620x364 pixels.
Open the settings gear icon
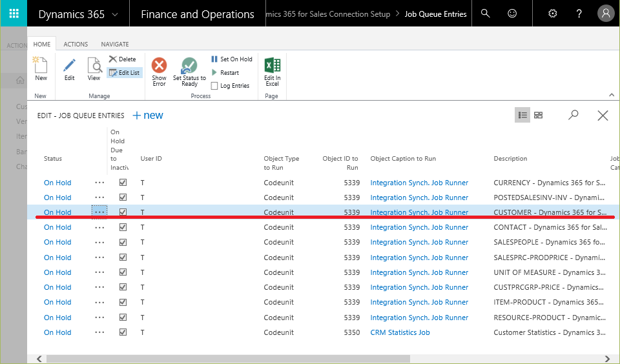coord(552,14)
